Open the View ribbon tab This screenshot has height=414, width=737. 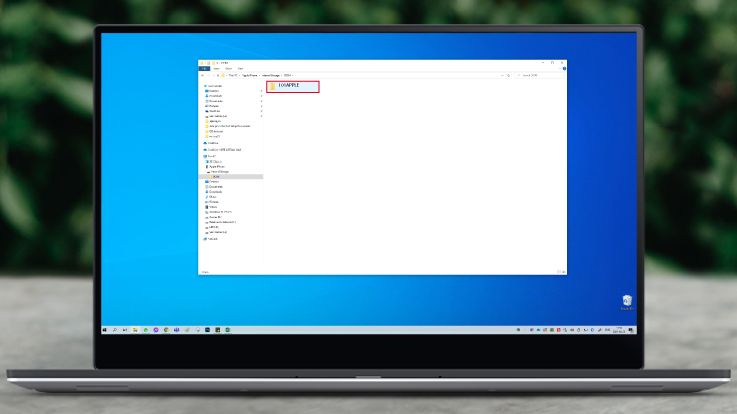click(x=240, y=68)
